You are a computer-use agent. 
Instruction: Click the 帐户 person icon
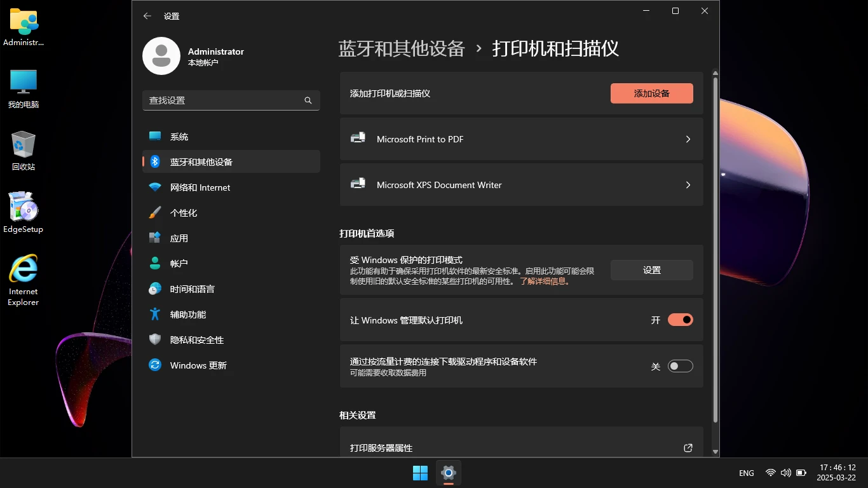coord(155,263)
